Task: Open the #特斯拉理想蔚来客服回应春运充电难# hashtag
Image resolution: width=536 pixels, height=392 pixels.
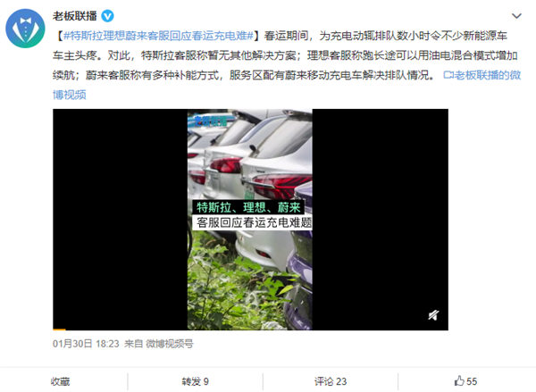Action: tap(159, 36)
